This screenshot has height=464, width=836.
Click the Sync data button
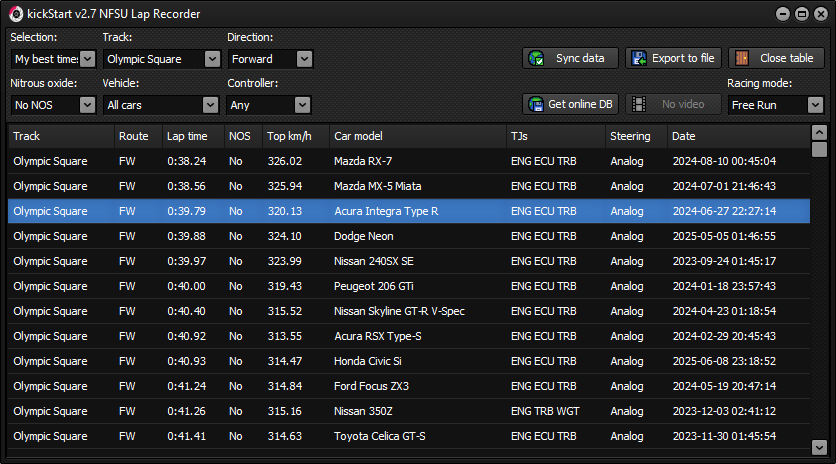point(570,58)
